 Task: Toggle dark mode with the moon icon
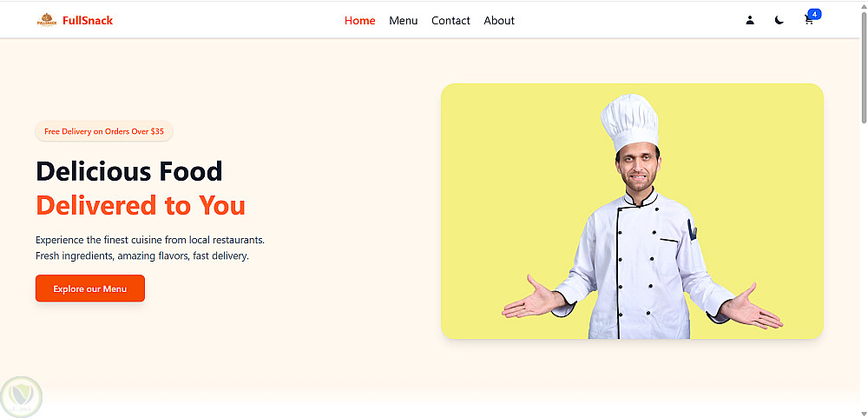[x=779, y=21]
